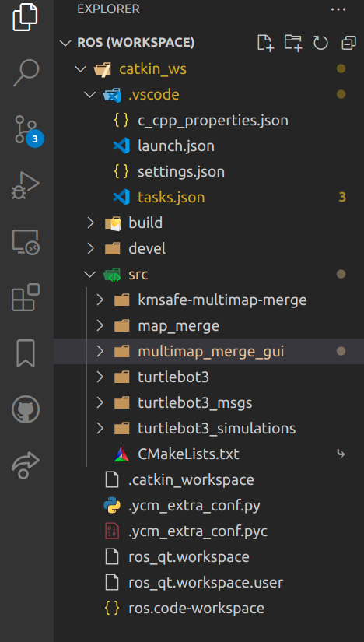Open the Bookmarks view

pos(26,354)
